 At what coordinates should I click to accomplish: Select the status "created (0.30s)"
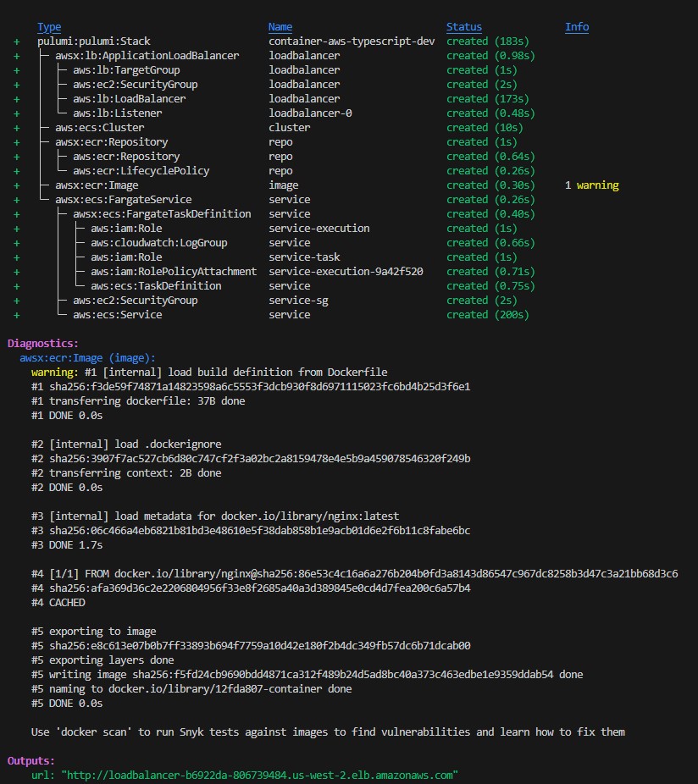[x=490, y=185]
